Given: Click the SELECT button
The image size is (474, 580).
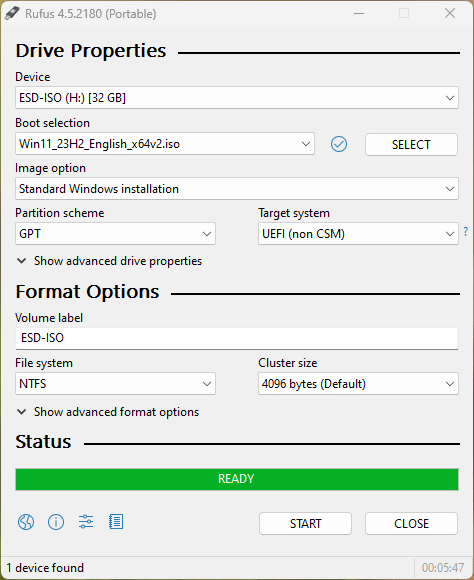Looking at the screenshot, I should [x=411, y=144].
